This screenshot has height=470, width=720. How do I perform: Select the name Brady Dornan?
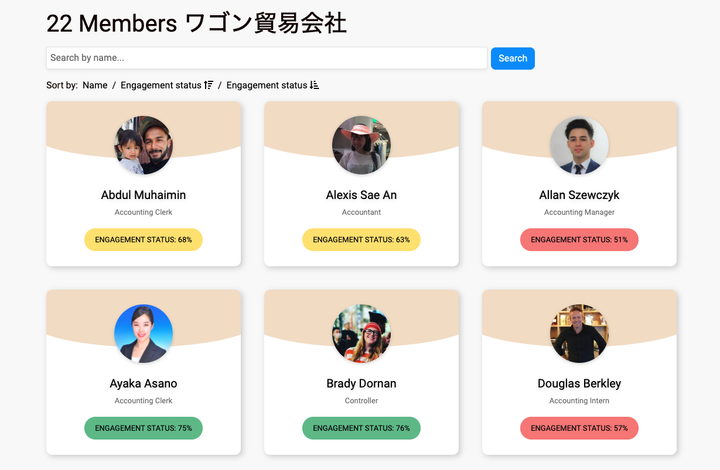(x=361, y=384)
